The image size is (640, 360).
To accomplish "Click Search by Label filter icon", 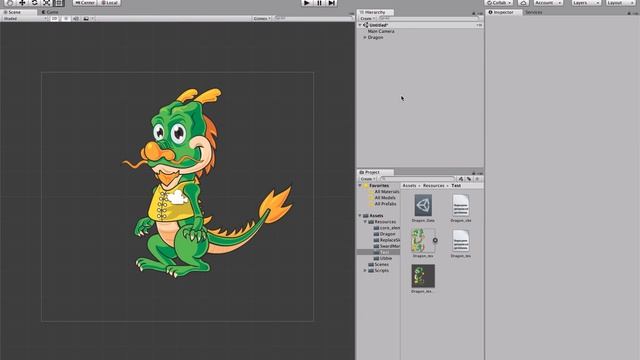I will 469,179.
